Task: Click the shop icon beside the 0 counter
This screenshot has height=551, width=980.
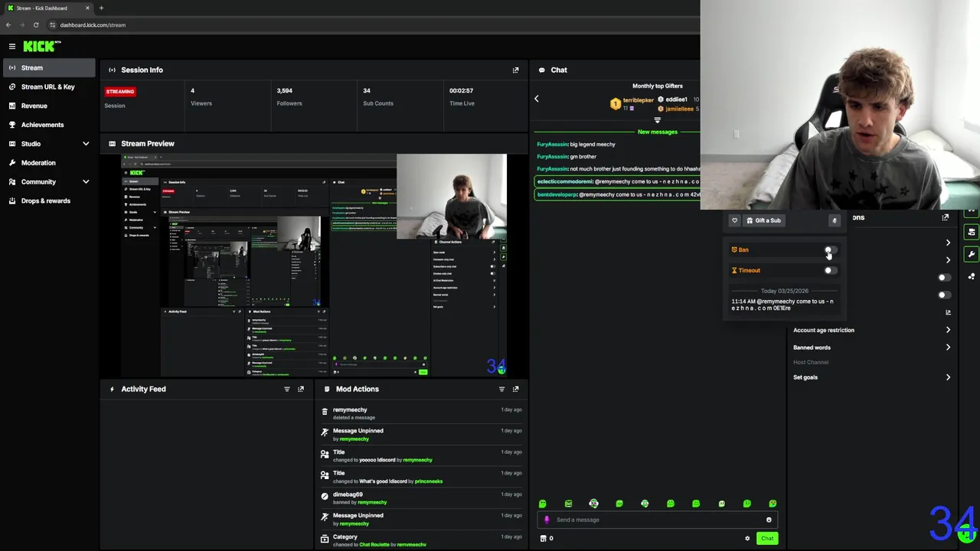Action: 543,538
